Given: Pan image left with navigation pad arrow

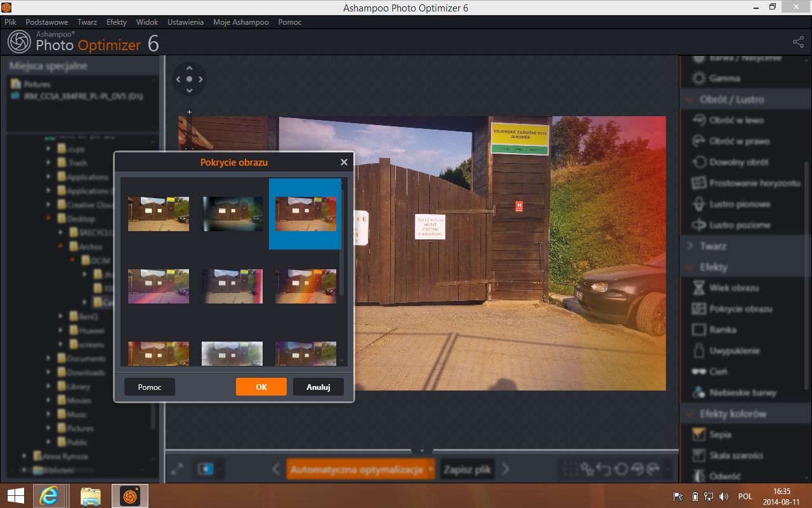Looking at the screenshot, I should point(178,79).
